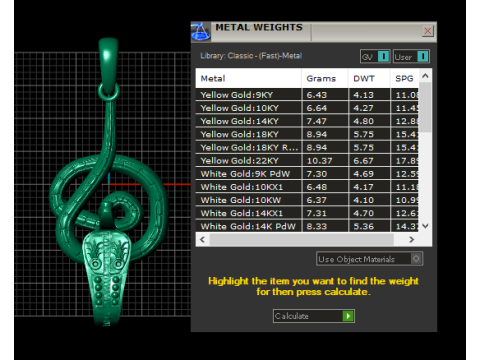Viewport: 480px width, 360px height.
Task: Click the 5.36 DWT value
Action: pyautogui.click(x=363, y=226)
